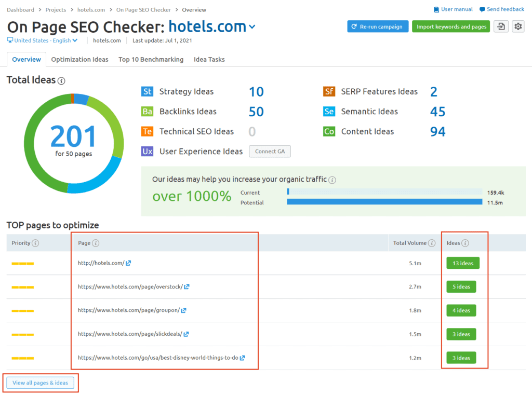Click the Last update: Jul 1, 2021 text

click(162, 40)
